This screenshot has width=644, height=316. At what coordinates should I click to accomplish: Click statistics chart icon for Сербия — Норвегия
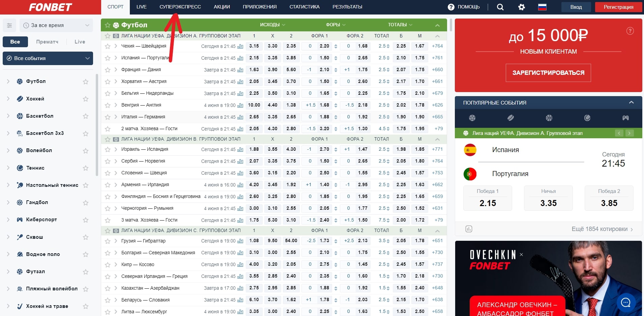tap(240, 161)
